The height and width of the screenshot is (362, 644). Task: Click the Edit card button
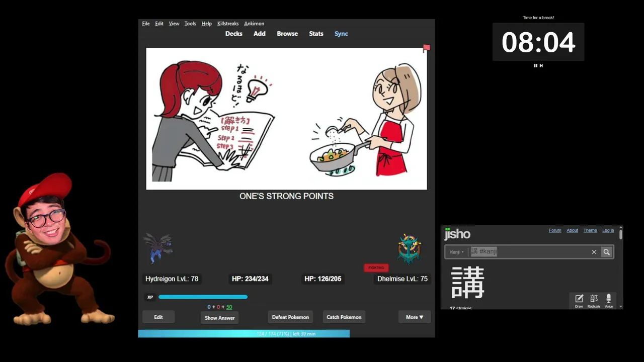coord(158,317)
